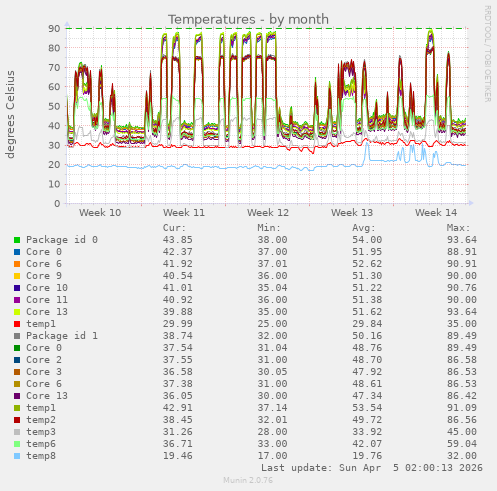
Task: Click the purple Core 11 legend swatch
Action: pos(17,300)
